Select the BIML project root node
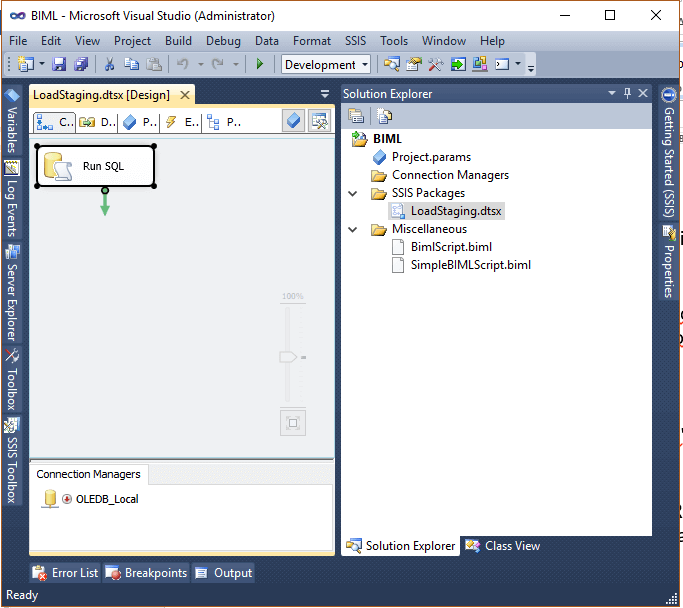 (387, 138)
